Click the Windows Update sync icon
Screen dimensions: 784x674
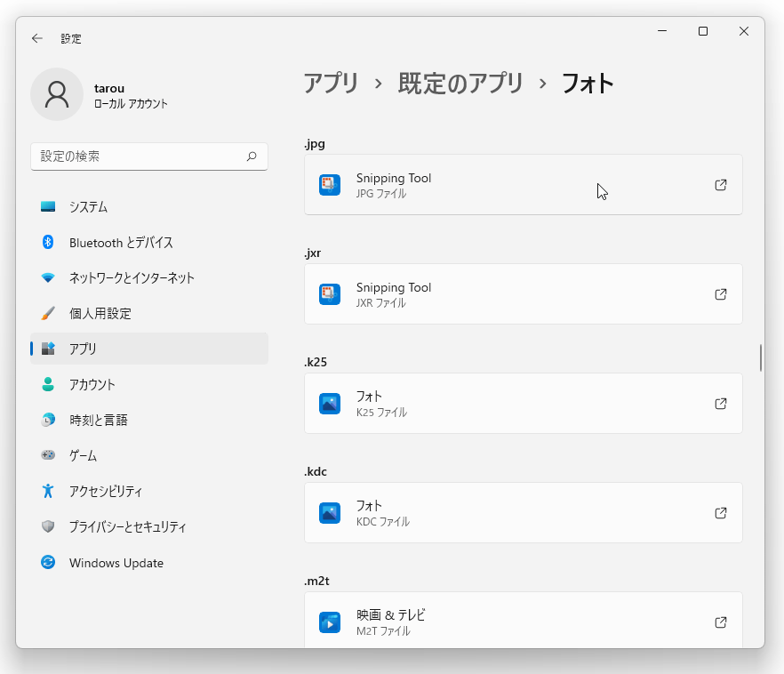coord(48,562)
